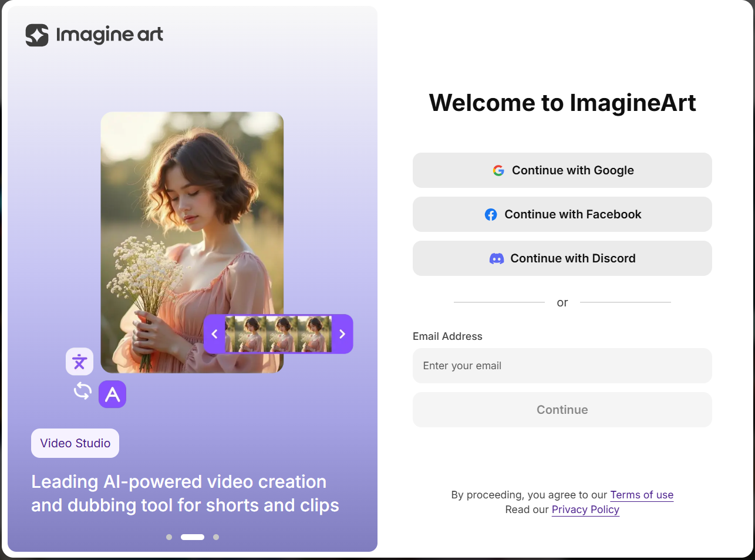Click the purple letter A icon
Screen dimensions: 755x560
(x=112, y=394)
